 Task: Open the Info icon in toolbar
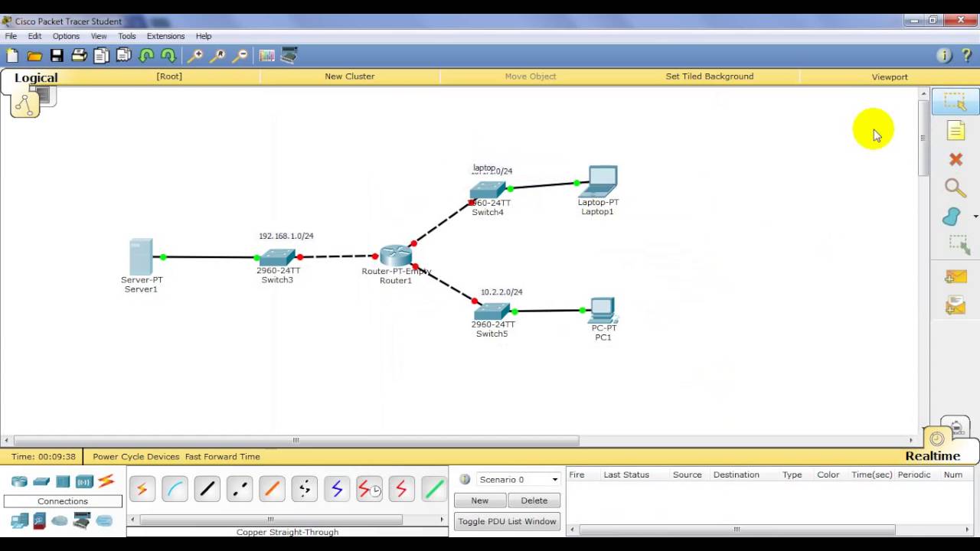pos(944,55)
